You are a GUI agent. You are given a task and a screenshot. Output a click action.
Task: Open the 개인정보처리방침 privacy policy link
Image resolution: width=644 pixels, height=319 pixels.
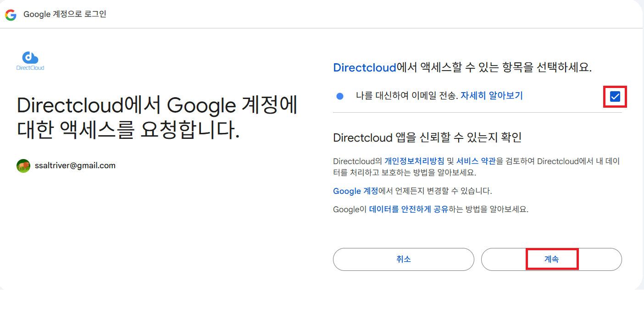[414, 161]
